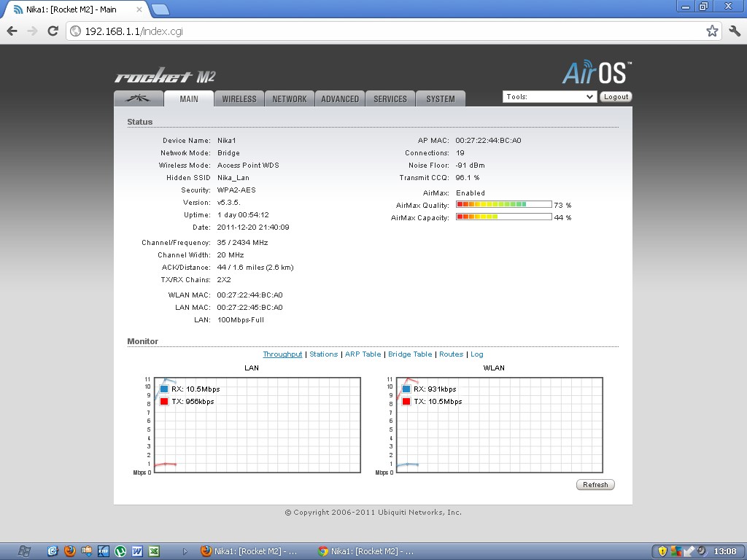Open the Bridge Table link
Image resolution: width=747 pixels, height=560 pixels.
coord(410,354)
